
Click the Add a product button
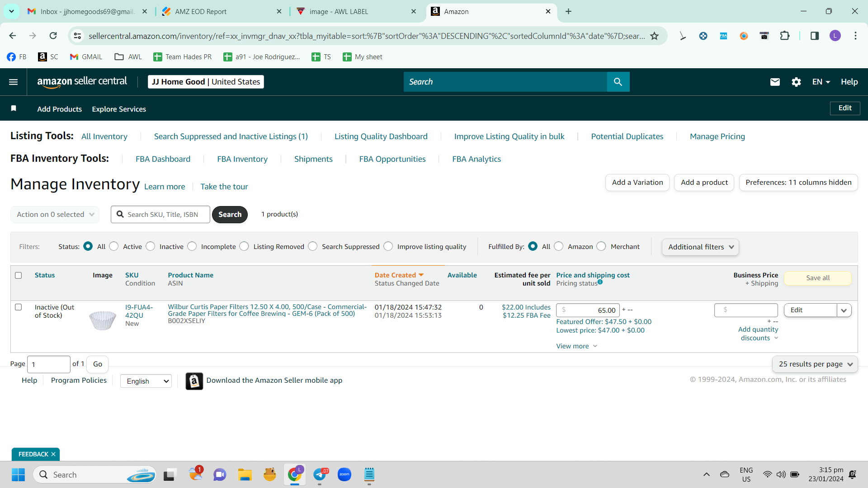[704, 183]
